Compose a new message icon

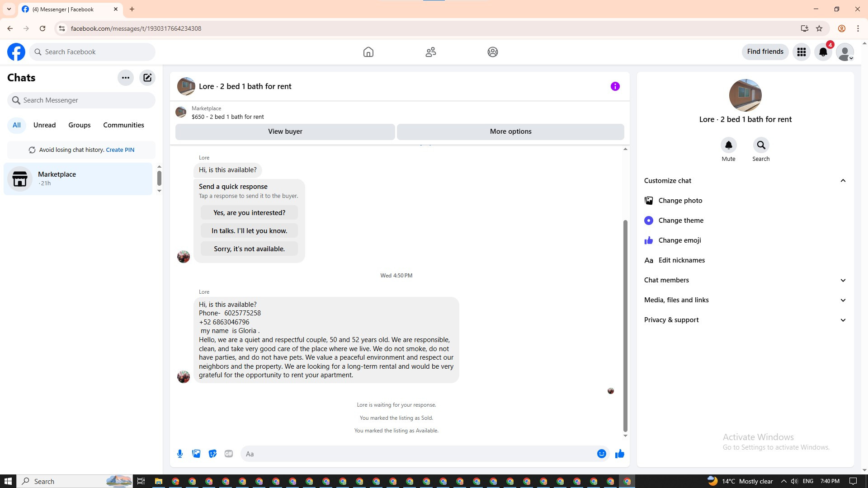(147, 78)
